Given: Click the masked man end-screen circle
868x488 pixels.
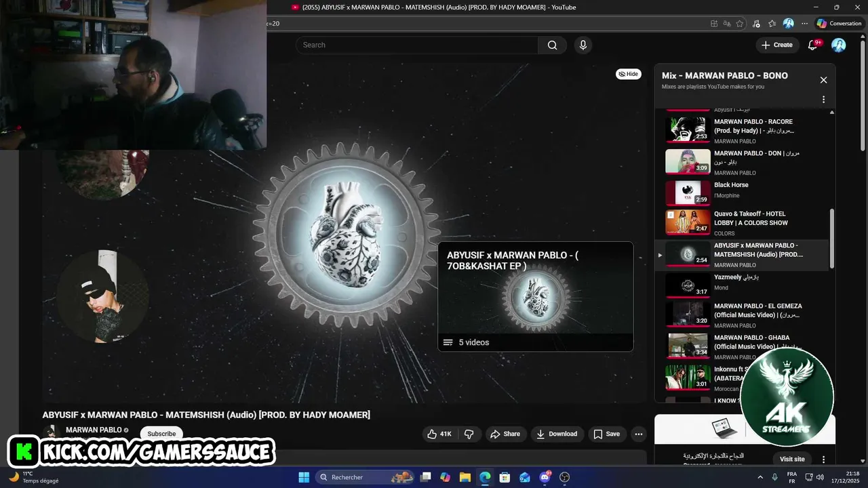Looking at the screenshot, I should (x=102, y=297).
